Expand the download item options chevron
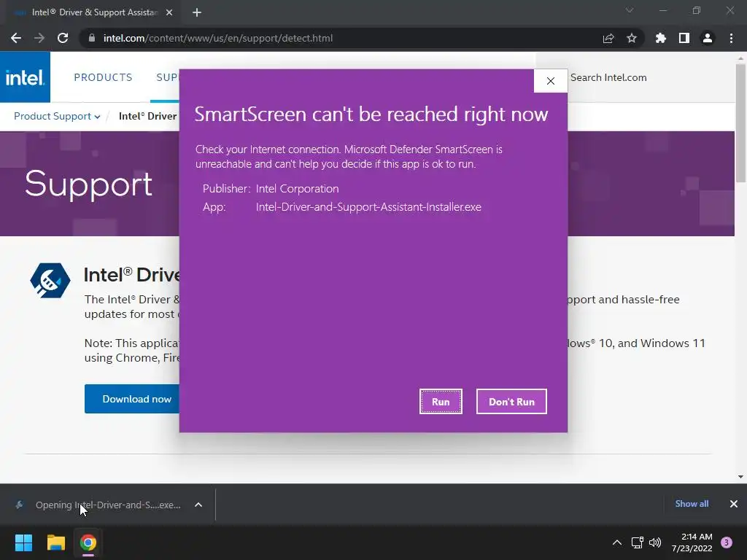The image size is (747, 560). tap(198, 505)
